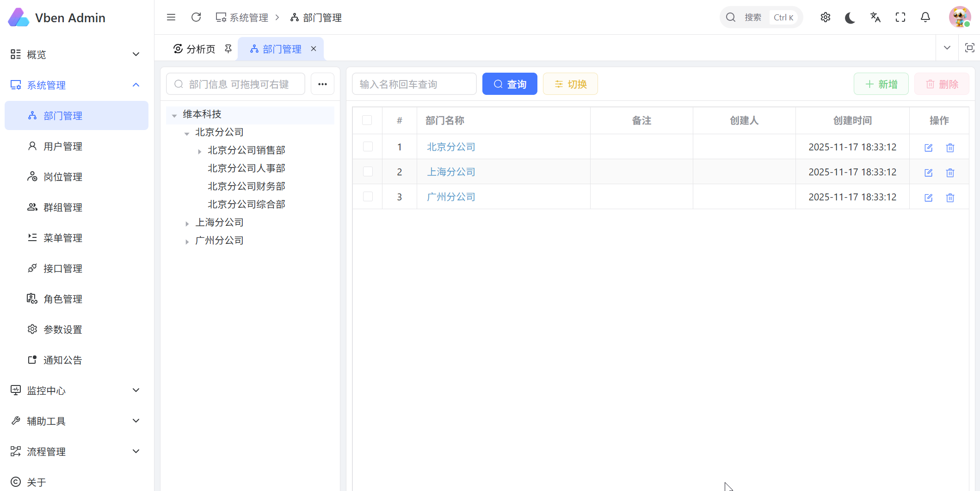
Task: Open the more options ellipsis button
Action: [322, 84]
